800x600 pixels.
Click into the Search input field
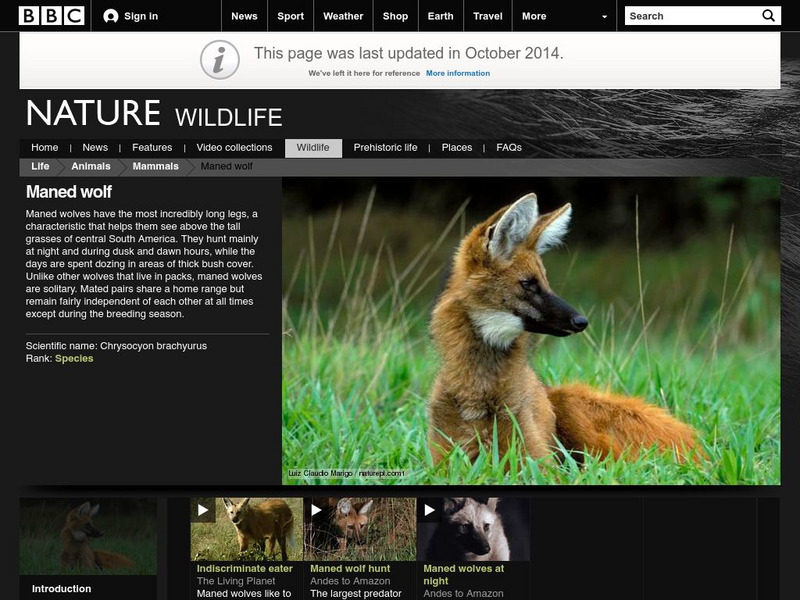693,16
